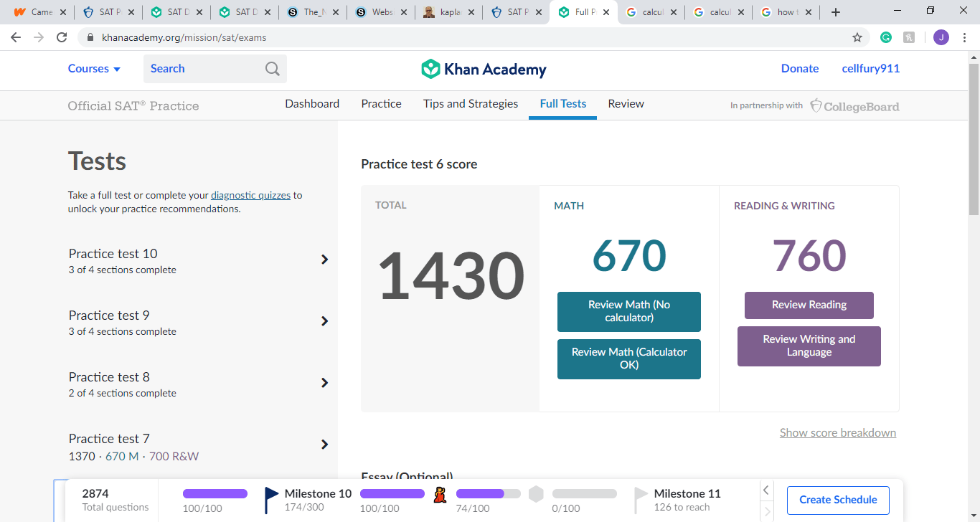Close the 'kapla' tab
This screenshot has width=980, height=522.
click(471, 12)
